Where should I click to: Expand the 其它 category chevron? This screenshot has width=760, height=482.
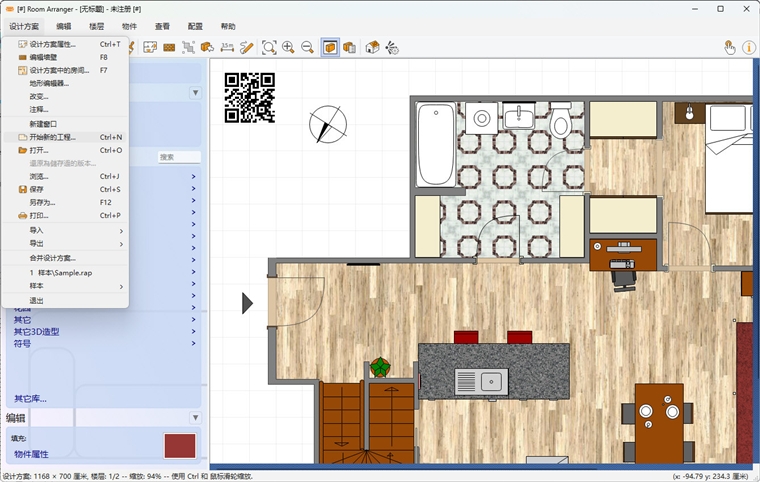[x=193, y=320]
